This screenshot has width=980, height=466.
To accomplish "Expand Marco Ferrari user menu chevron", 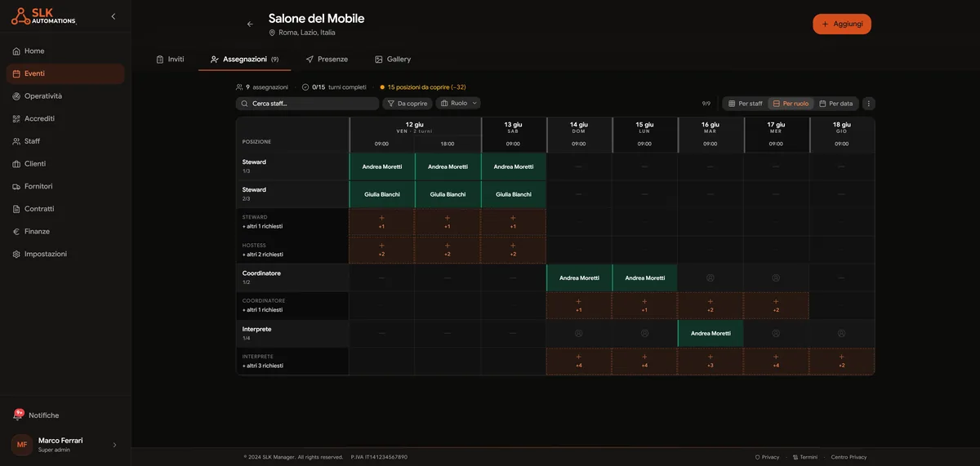I will [x=114, y=445].
